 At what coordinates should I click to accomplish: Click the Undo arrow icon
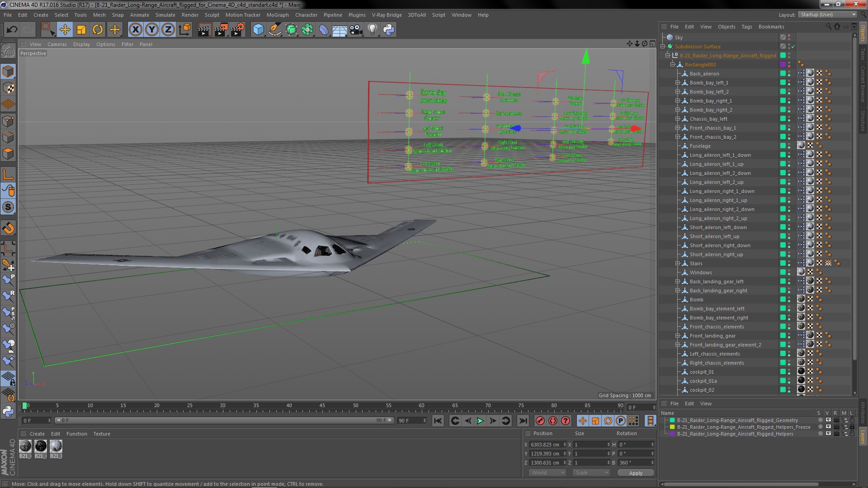12,30
